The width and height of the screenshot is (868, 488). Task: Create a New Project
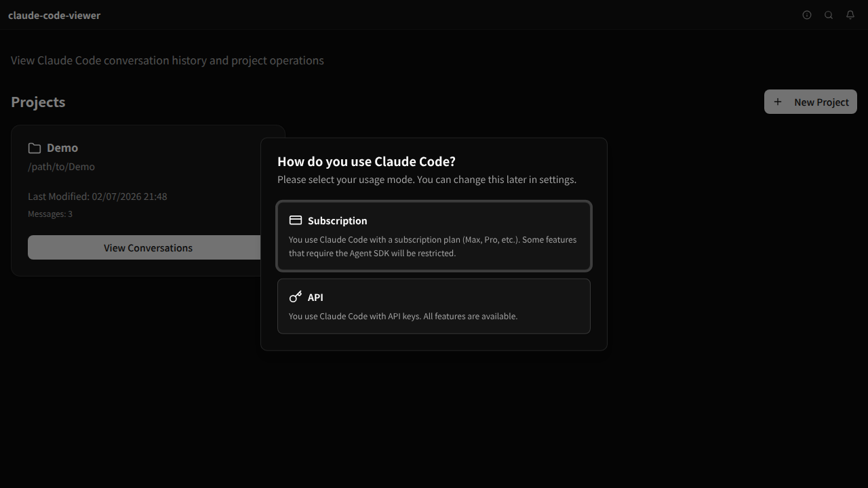tap(810, 102)
